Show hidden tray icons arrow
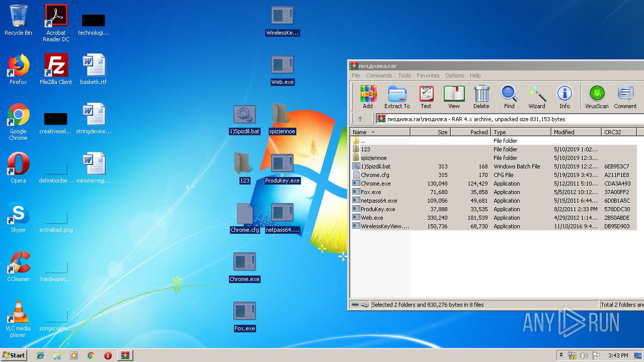 tap(561, 355)
